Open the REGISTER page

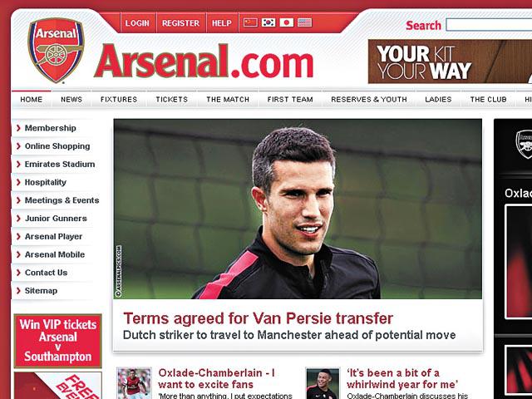180,23
